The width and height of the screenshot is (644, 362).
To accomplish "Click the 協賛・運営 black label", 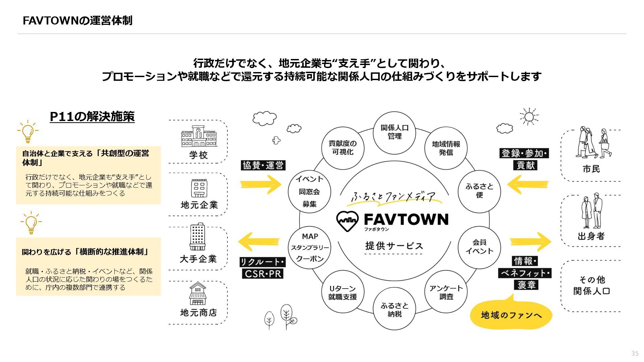I will pyautogui.click(x=263, y=165).
